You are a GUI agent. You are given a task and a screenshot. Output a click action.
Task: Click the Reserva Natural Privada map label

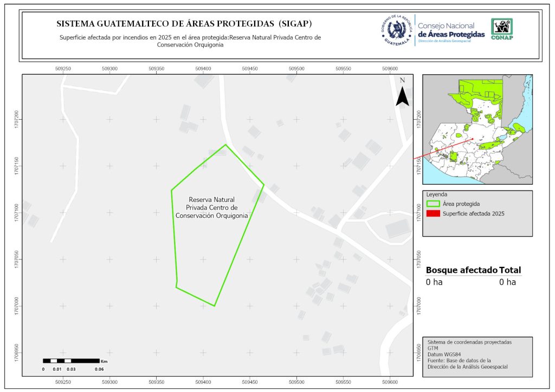212,207
